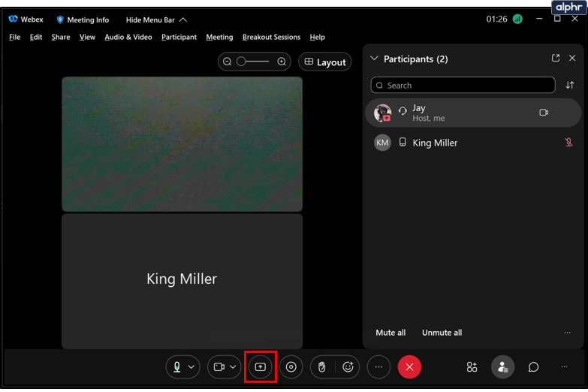
Task: Click the Share content icon in the toolbar
Action: [261, 366]
